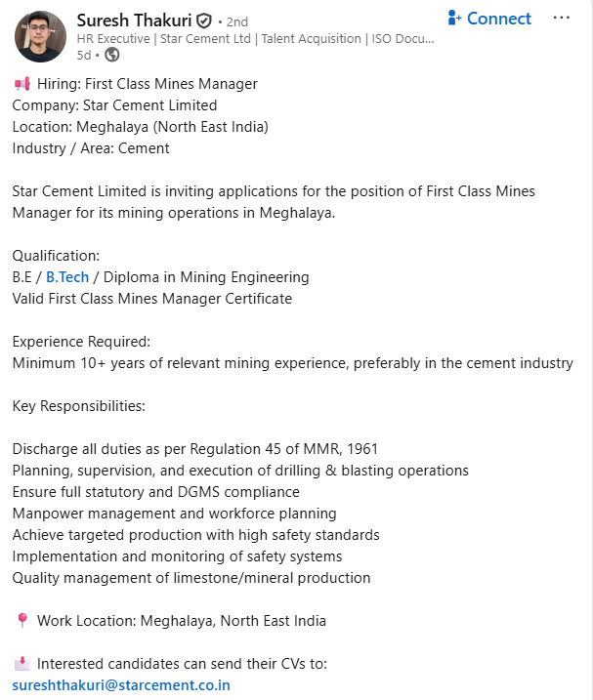Click the red pin icon near Work Location
This screenshot has height=700, width=593.
pyautogui.click(x=22, y=621)
